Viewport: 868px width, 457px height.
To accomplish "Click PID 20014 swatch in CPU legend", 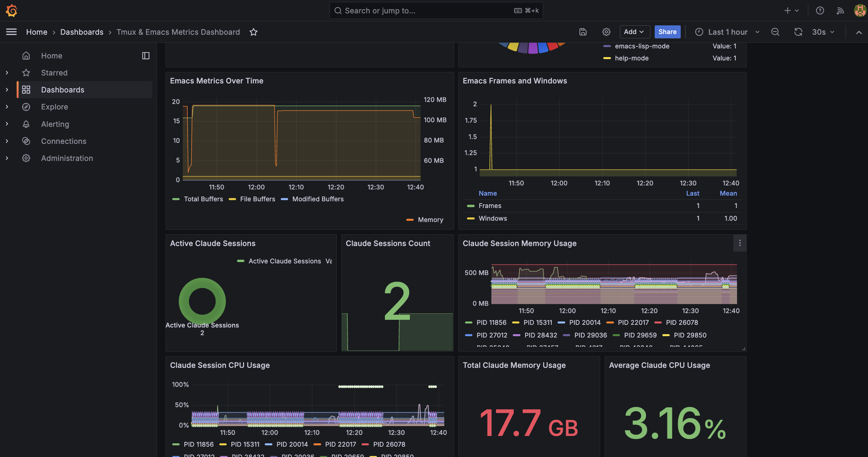I will pyautogui.click(x=268, y=445).
